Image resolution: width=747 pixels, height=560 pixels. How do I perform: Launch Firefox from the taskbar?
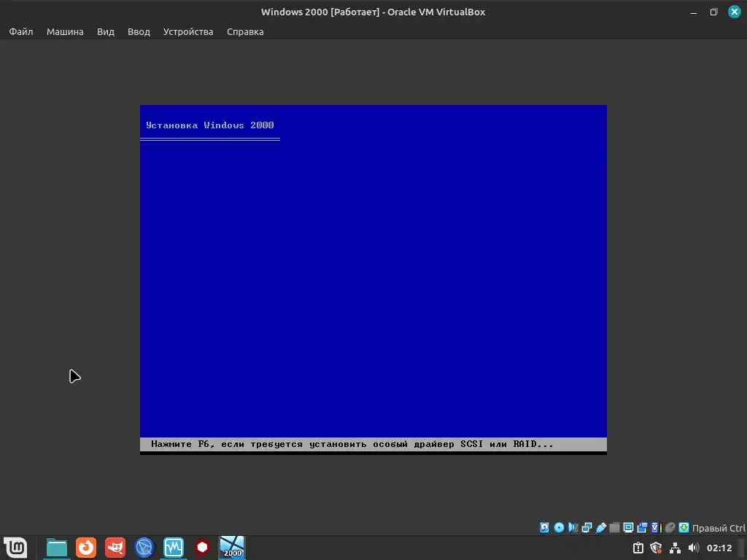86,548
